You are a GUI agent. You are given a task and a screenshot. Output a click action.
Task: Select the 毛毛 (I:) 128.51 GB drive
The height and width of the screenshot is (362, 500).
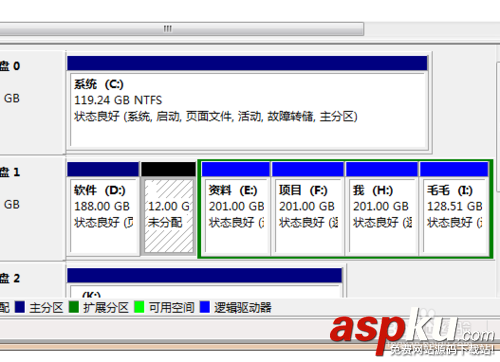click(454, 208)
